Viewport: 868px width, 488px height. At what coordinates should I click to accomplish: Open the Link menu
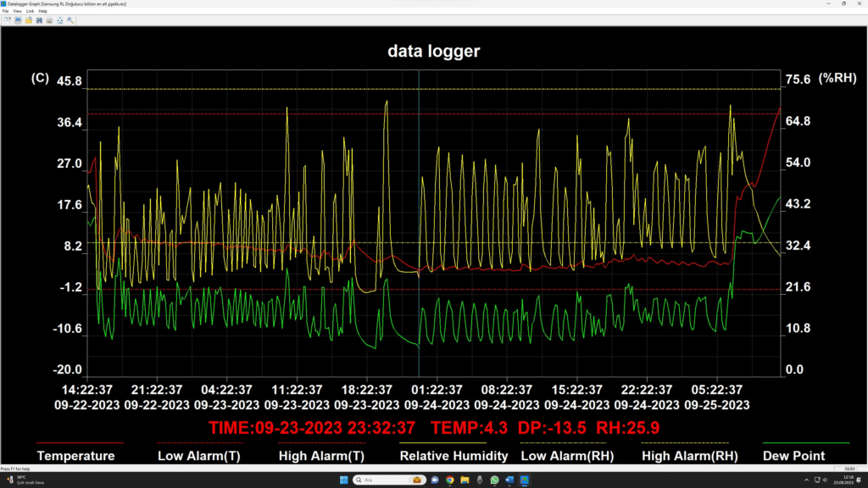pos(30,11)
